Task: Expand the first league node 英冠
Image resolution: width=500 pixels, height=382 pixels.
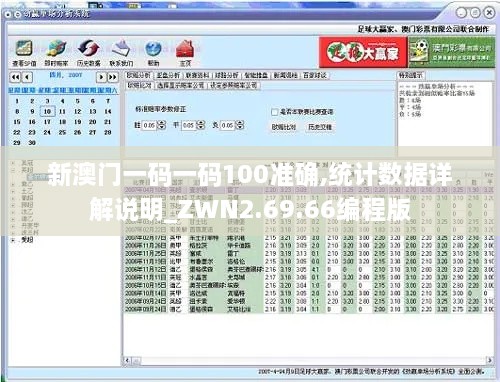Action: [13, 163]
